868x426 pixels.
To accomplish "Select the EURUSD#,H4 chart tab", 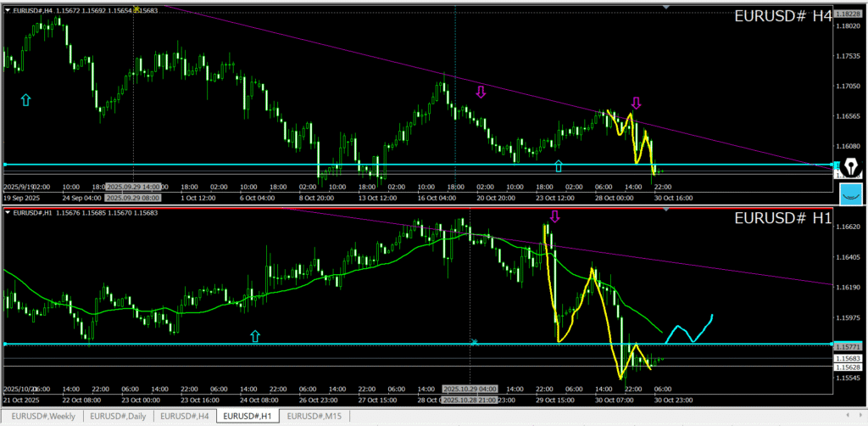I will 185,416.
